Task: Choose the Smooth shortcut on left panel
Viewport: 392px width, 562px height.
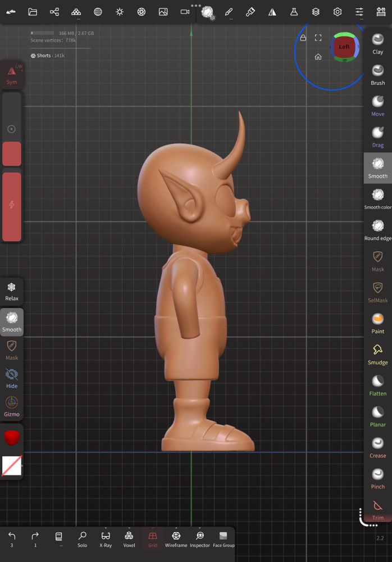Action: tap(12, 322)
